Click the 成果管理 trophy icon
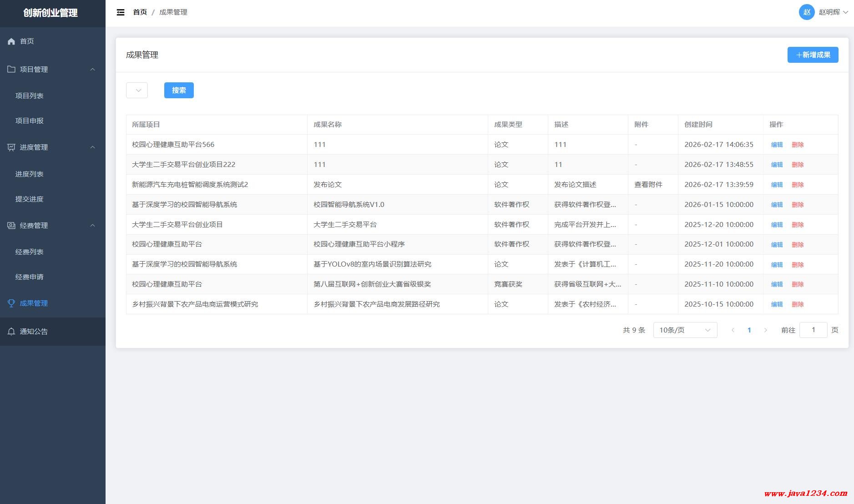 [11, 303]
